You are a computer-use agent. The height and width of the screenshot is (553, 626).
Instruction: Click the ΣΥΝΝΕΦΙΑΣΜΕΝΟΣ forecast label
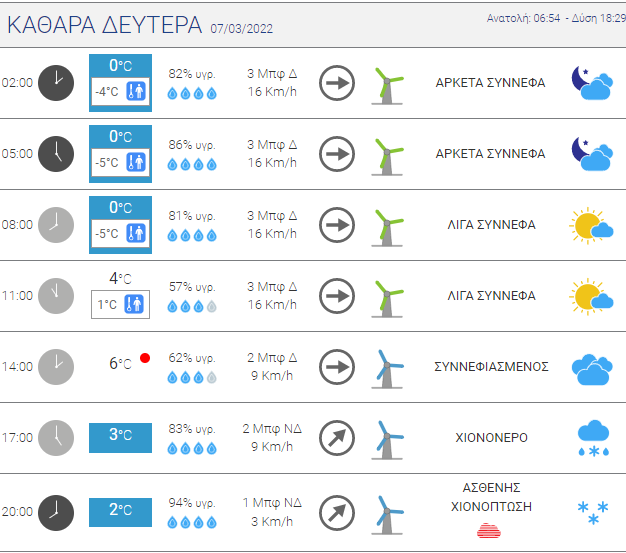(x=490, y=367)
